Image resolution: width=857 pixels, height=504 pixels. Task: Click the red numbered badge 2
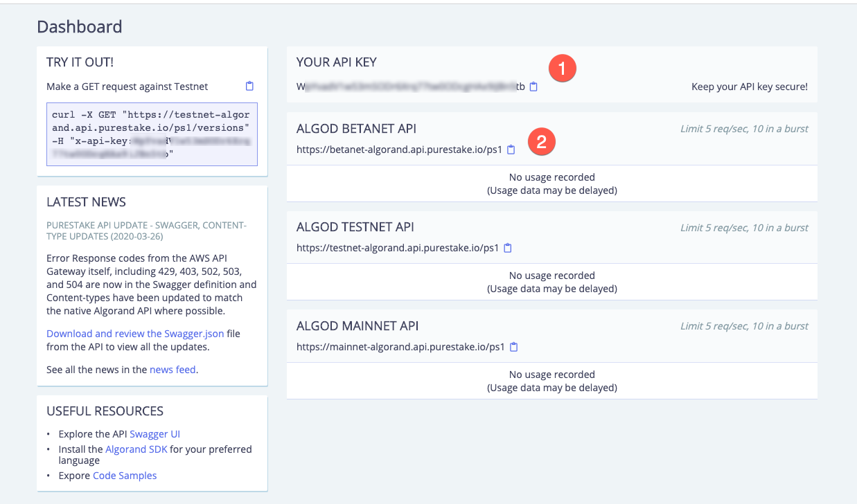coord(541,141)
